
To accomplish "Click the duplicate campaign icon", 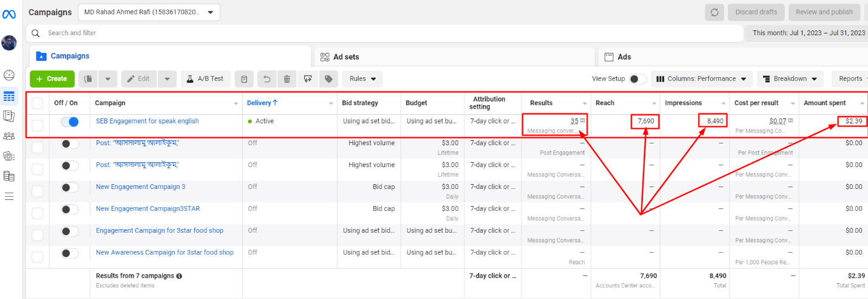I will tap(88, 79).
